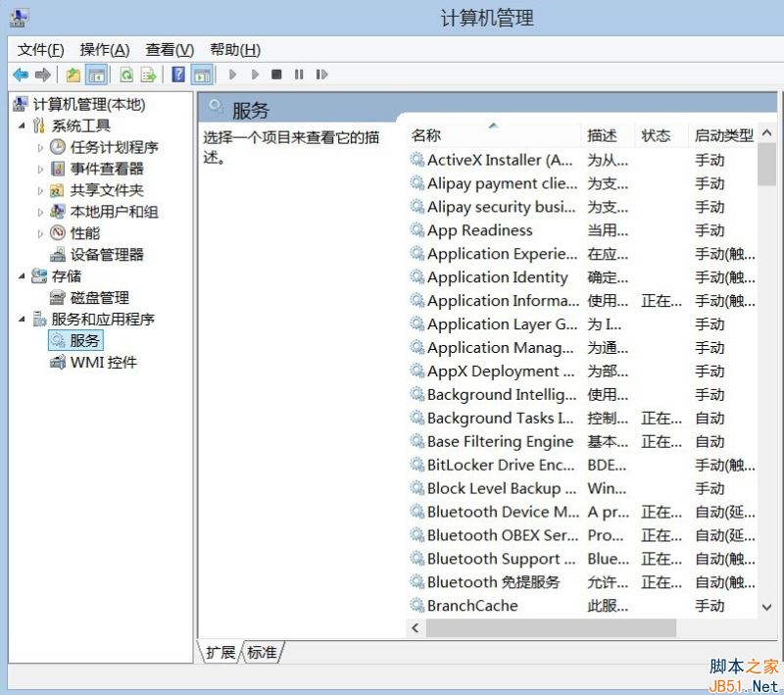Viewport: 784px width, 695px height.
Task: Expand the 任务计划程序 node arrow
Action: point(40,147)
